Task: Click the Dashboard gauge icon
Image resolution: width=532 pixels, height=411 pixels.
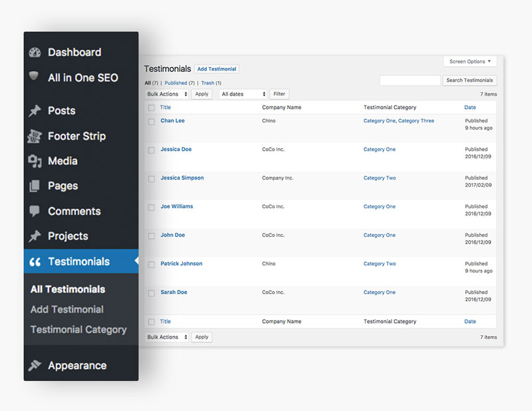Action: tap(35, 53)
